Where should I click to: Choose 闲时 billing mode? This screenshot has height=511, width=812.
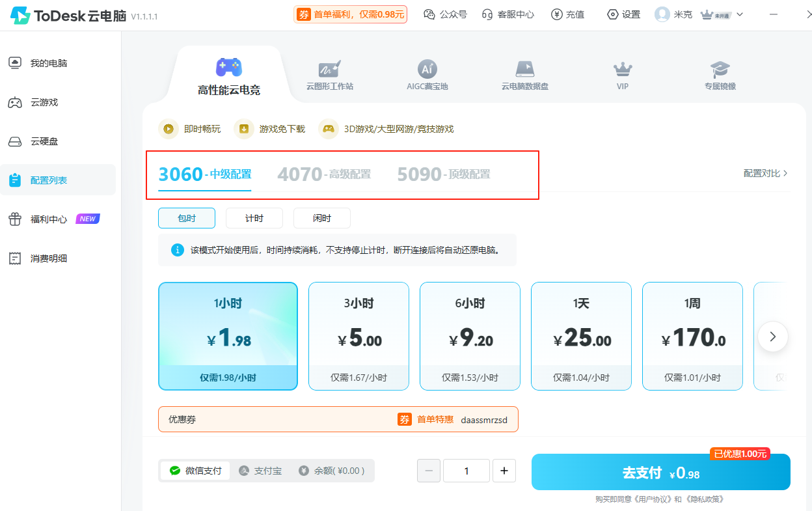[322, 218]
